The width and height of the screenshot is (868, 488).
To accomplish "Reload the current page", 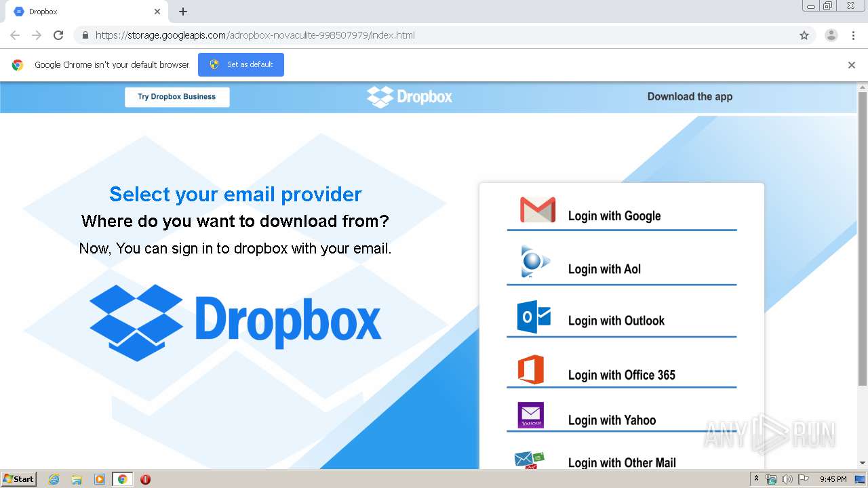I will tap(58, 35).
